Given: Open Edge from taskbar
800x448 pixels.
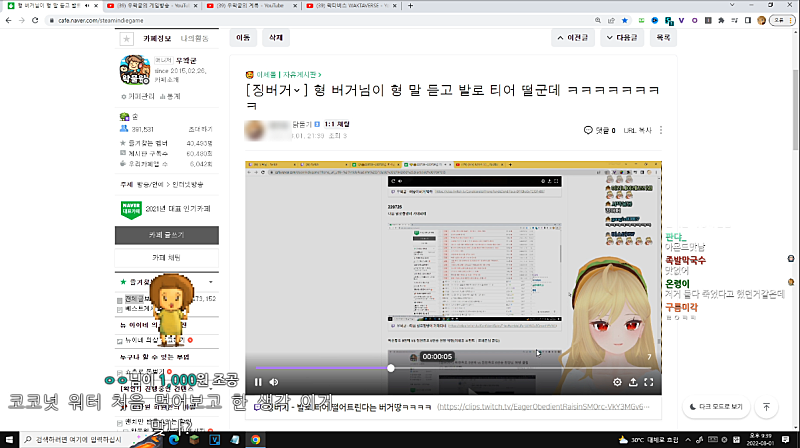Looking at the screenshot, I should (174, 439).
